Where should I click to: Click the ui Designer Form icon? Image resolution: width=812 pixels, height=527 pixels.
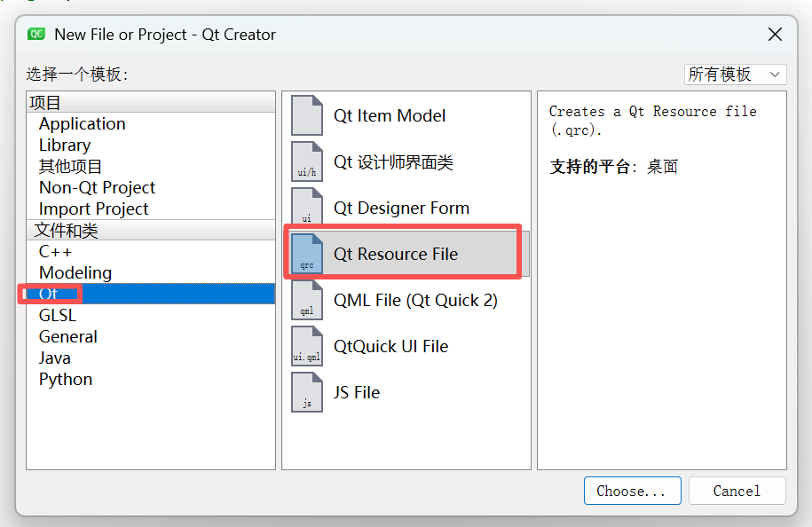pos(306,207)
